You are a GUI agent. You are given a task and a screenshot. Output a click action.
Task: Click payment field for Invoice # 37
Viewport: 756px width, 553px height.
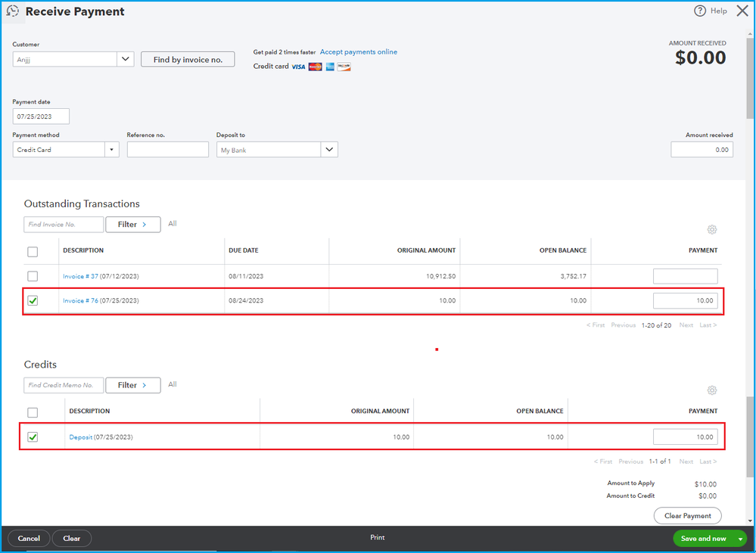(x=685, y=276)
